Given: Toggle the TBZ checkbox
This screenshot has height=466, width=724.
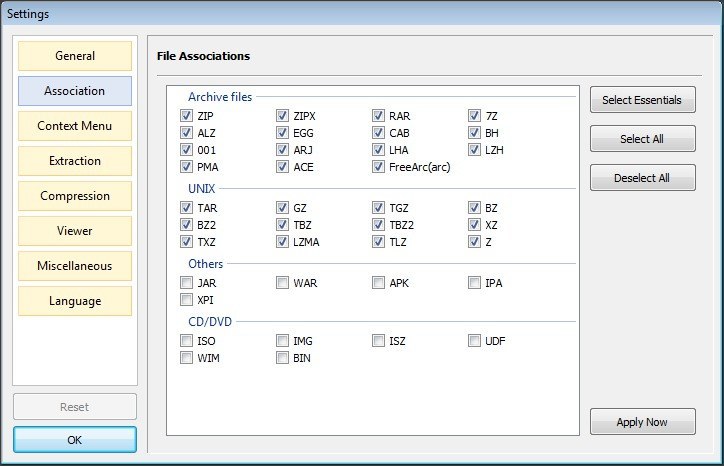Looking at the screenshot, I should coord(282,225).
